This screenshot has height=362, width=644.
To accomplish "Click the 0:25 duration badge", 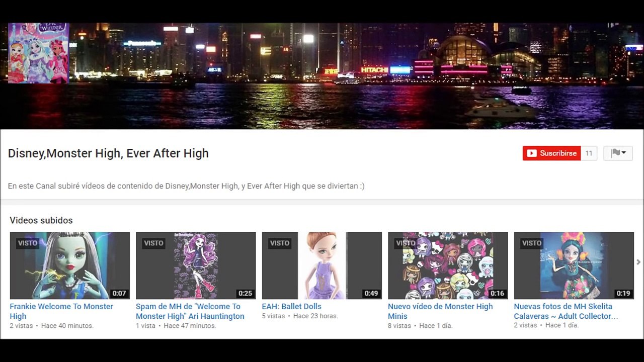I will pyautogui.click(x=245, y=293).
